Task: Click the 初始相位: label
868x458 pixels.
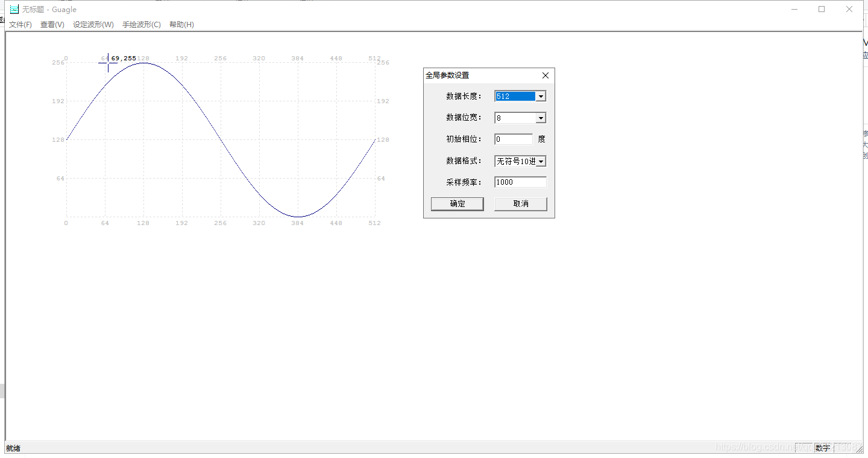Action: pos(464,139)
